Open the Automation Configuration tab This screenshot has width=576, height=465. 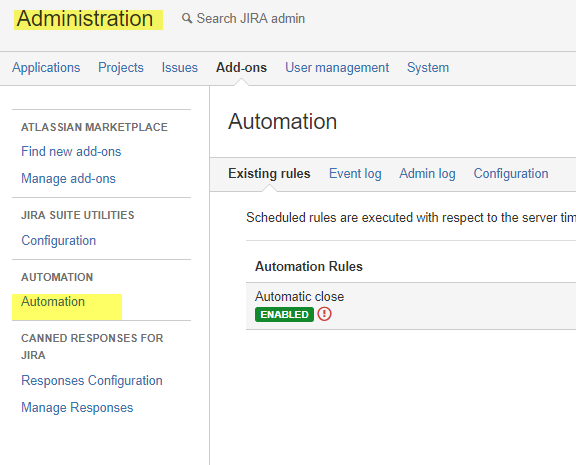pos(511,173)
